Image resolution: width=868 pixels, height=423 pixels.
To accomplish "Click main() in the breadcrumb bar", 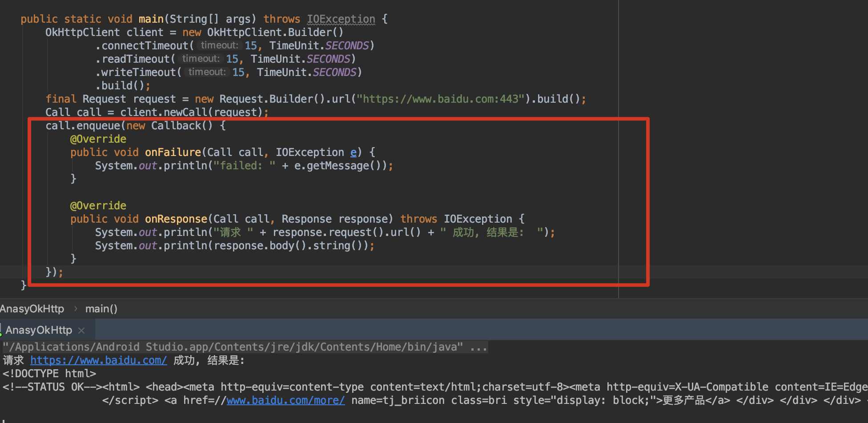I will tap(101, 309).
